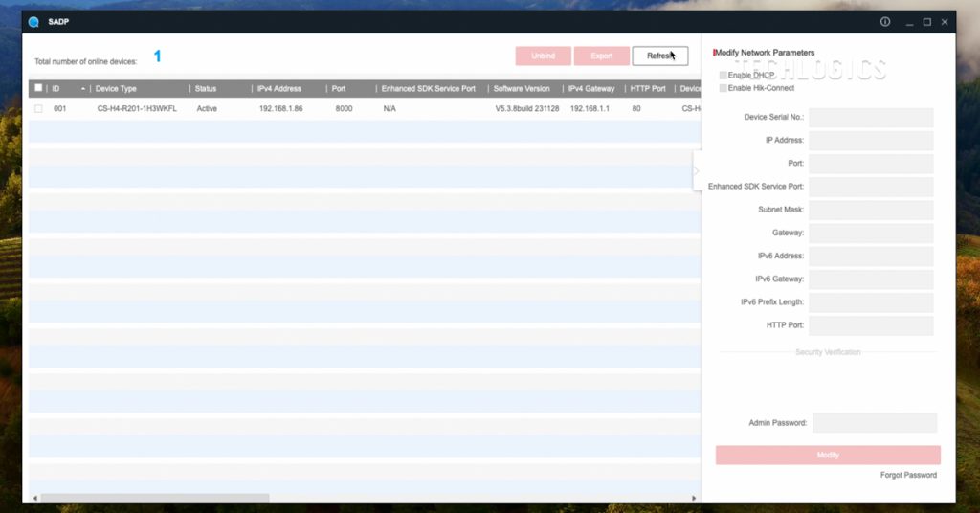Click the horizontal scrollbar under device list
The image size is (980, 513).
pyautogui.click(x=155, y=498)
